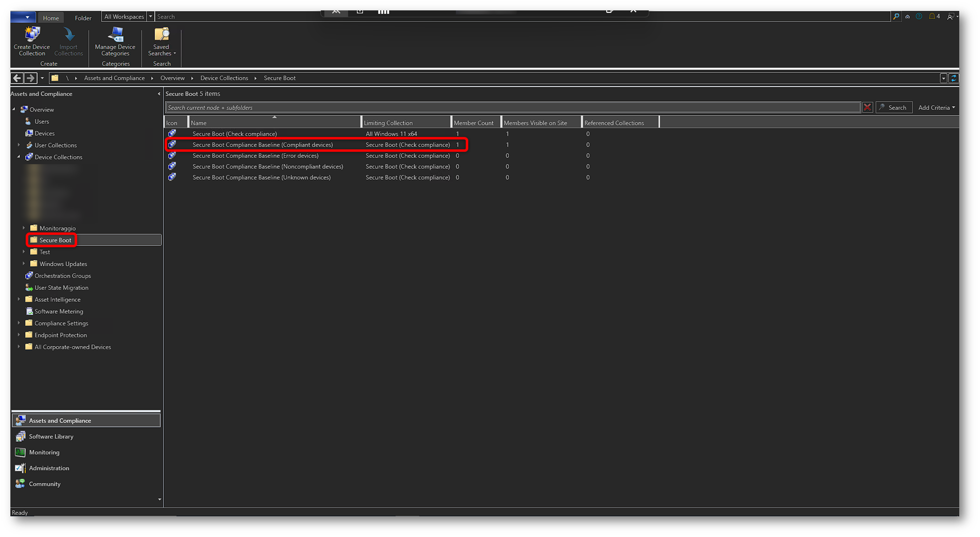Expand the Windows Updates folder
This screenshot has height=537, width=980.
(x=24, y=264)
